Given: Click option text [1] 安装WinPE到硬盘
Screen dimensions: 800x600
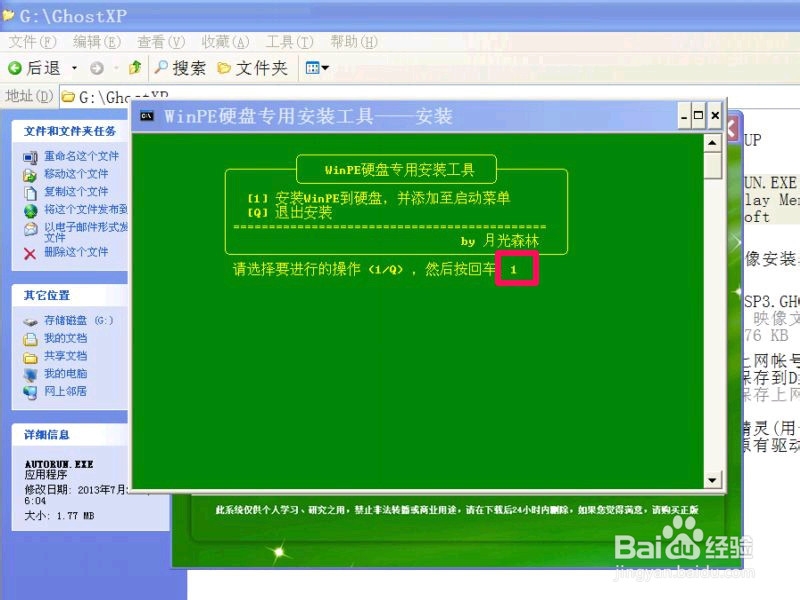Looking at the screenshot, I should coord(379,198).
